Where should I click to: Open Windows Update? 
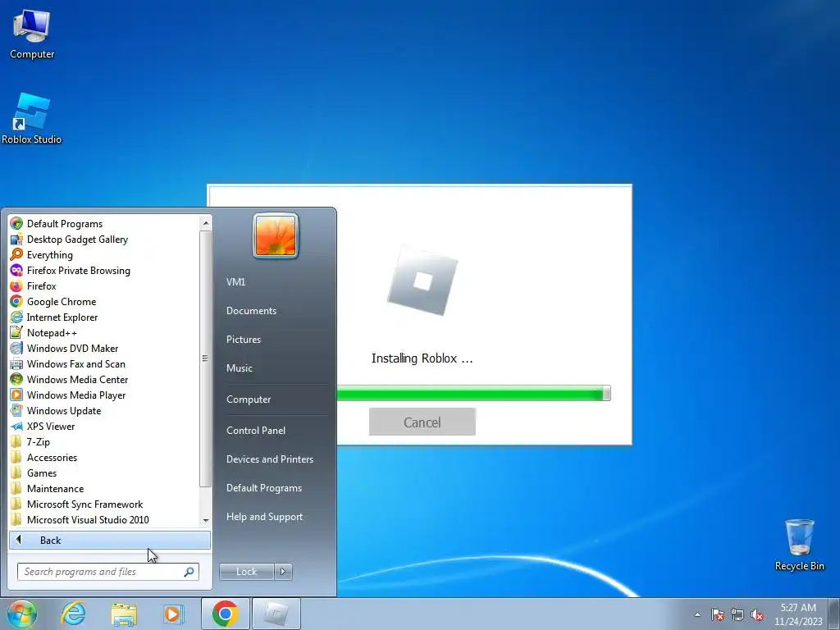(104, 410)
